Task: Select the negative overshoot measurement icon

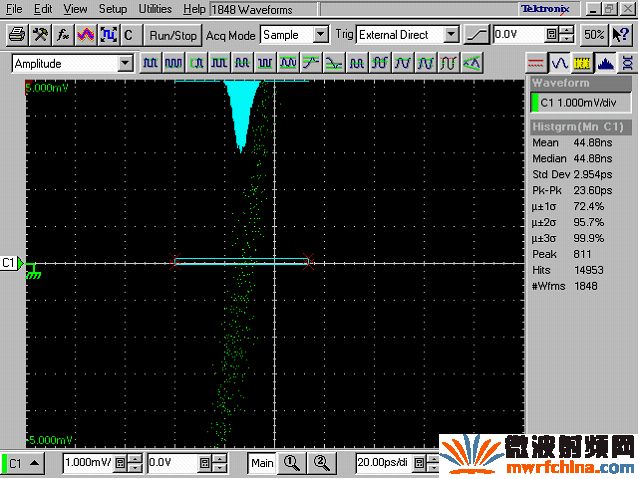Action: tap(334, 63)
